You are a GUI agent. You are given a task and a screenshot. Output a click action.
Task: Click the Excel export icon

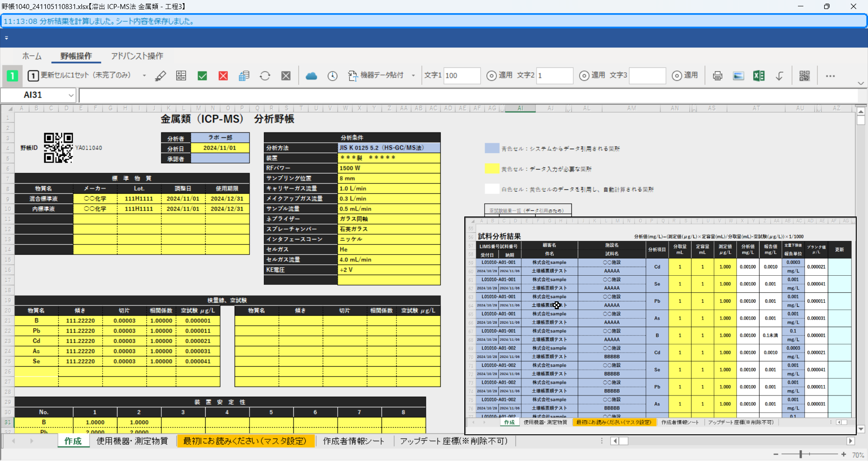759,76
